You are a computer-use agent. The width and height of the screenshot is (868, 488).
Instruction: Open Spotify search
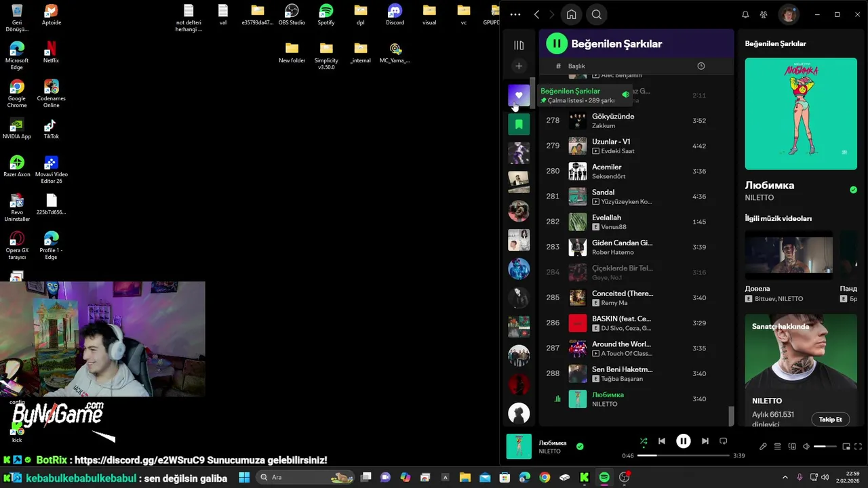coord(597,14)
